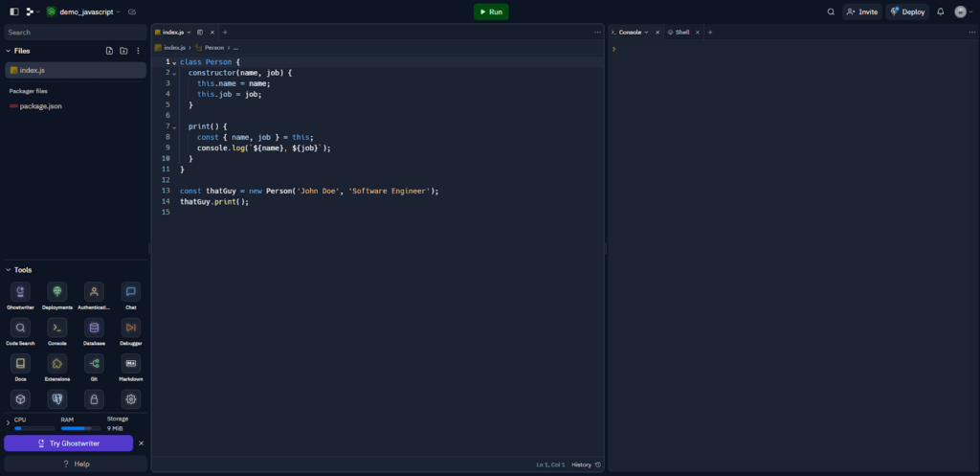Open Debugger tool

[130, 328]
